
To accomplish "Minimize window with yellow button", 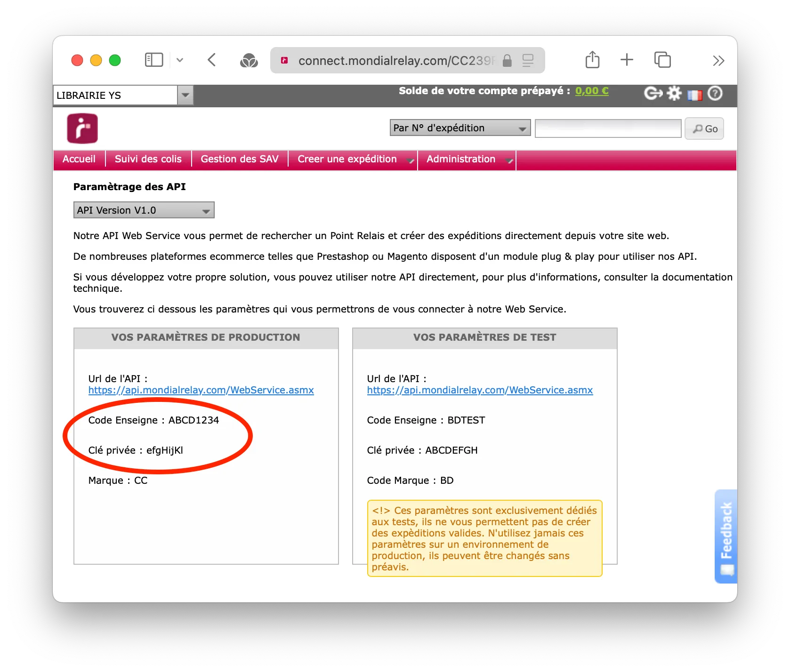I will 96,60.
